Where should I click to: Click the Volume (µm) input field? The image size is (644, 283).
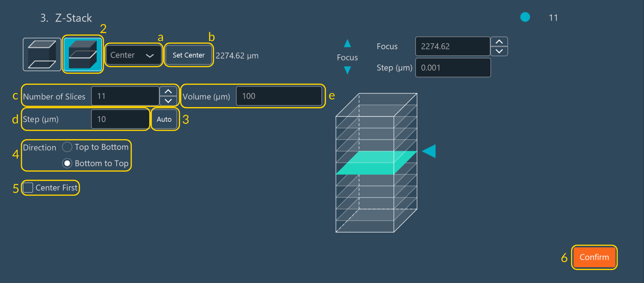tap(278, 96)
